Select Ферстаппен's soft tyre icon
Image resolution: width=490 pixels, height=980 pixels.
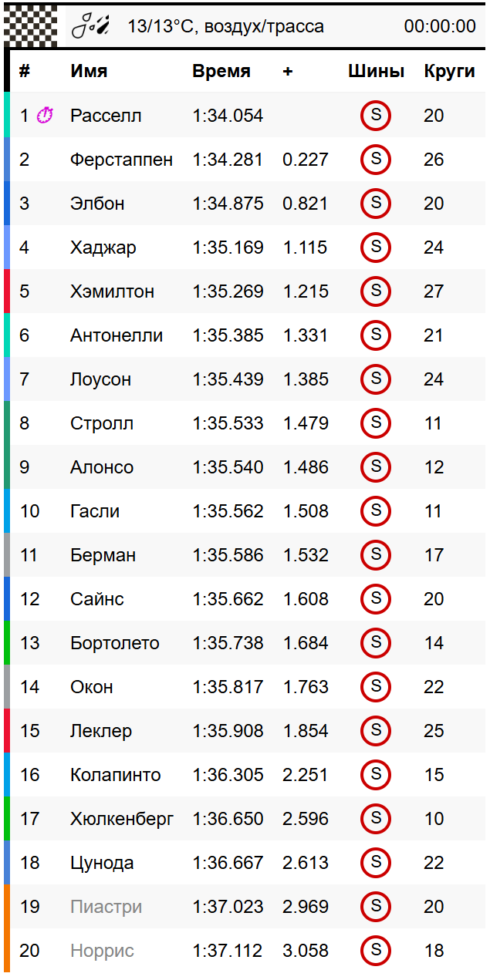tap(376, 160)
